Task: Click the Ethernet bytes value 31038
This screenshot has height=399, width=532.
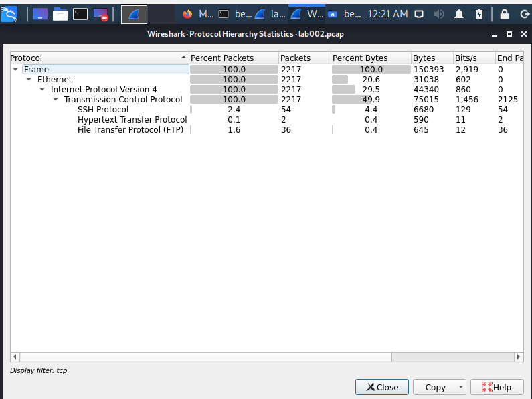Action: tap(426, 80)
